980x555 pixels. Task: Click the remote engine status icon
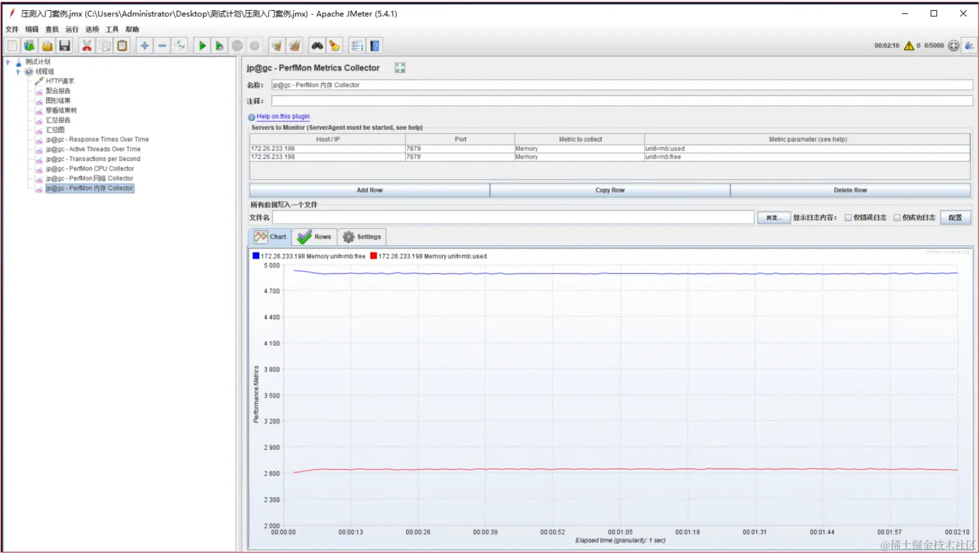click(954, 46)
